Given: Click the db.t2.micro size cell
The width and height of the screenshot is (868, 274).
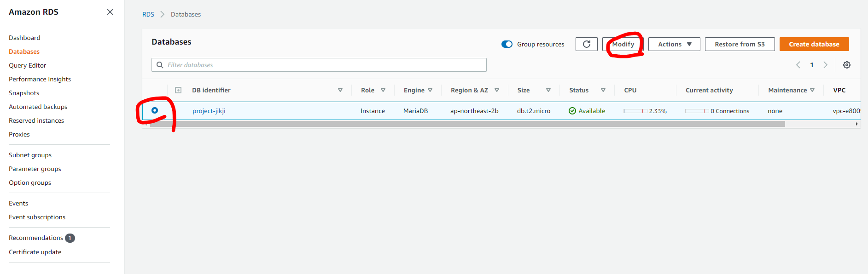Looking at the screenshot, I should pyautogui.click(x=534, y=111).
